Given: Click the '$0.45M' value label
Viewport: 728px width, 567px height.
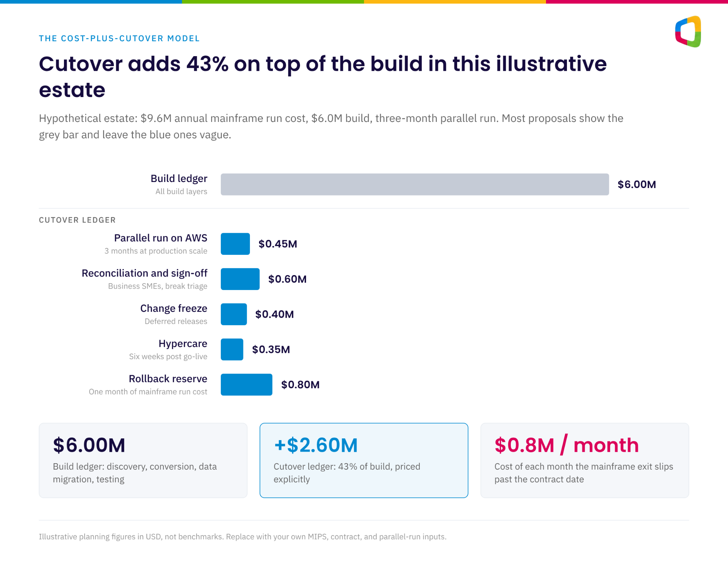Looking at the screenshot, I should pos(278,244).
